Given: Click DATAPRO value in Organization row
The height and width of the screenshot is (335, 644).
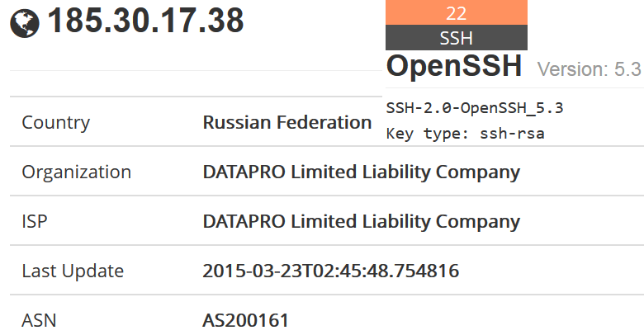Looking at the screenshot, I should pyautogui.click(x=362, y=172).
